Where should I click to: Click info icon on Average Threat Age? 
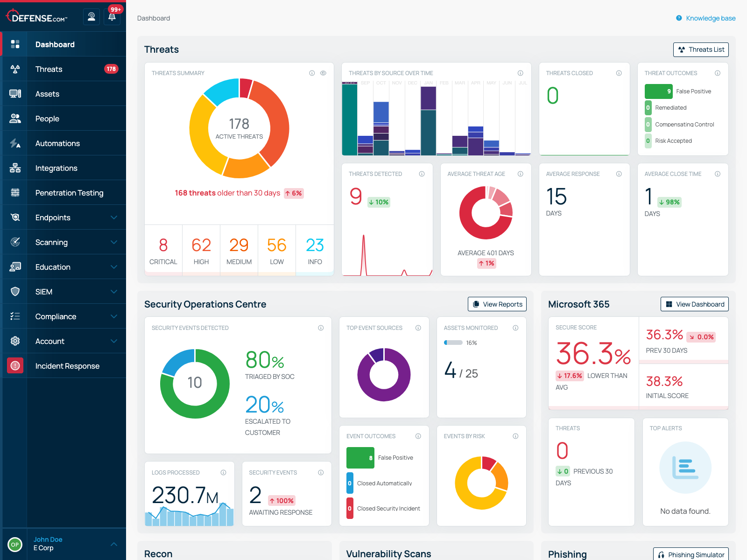coord(520,174)
